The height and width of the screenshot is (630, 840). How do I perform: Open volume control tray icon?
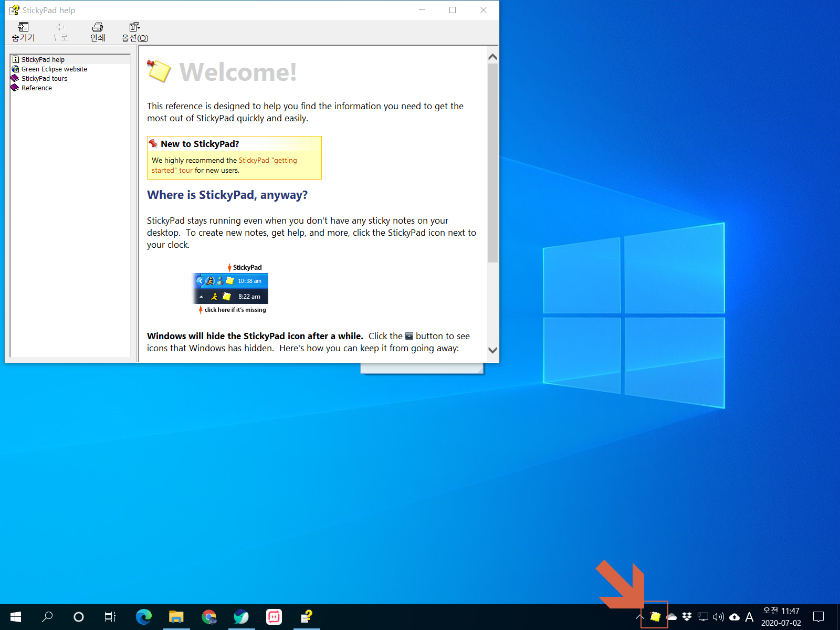pyautogui.click(x=719, y=617)
